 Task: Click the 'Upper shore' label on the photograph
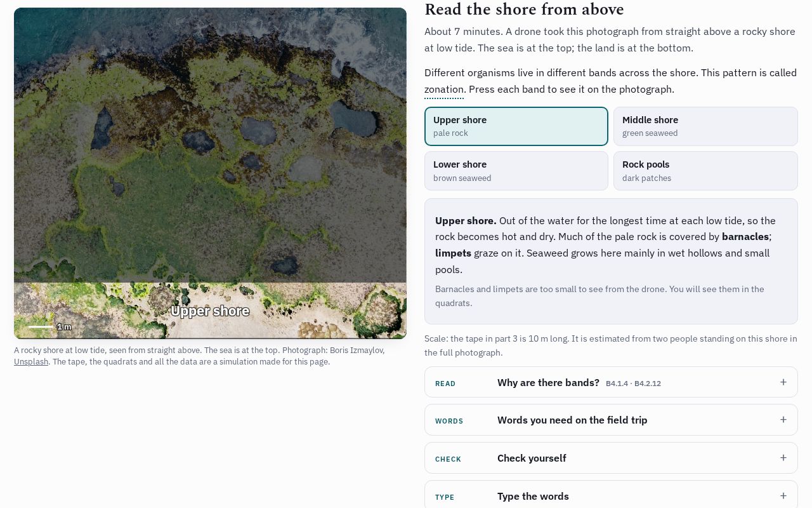click(x=210, y=311)
